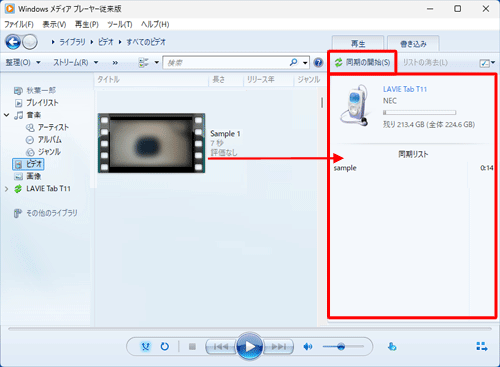Select アーティスト in sidebar

[47, 127]
